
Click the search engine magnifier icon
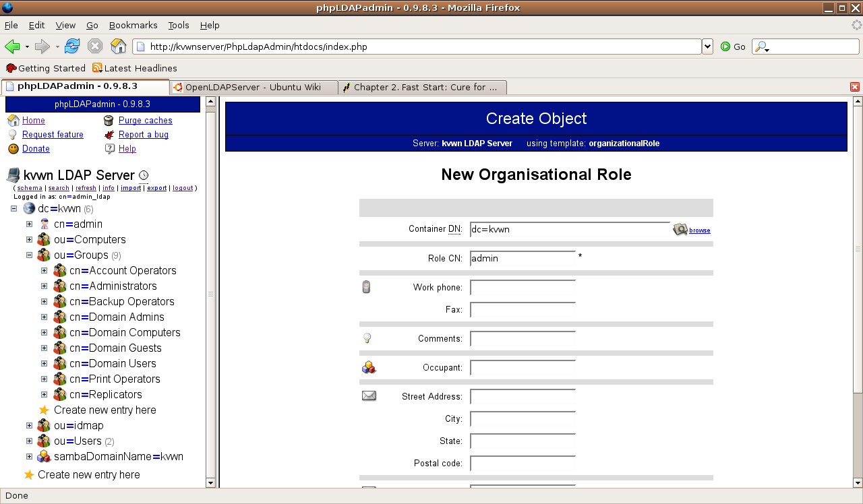pyautogui.click(x=761, y=46)
